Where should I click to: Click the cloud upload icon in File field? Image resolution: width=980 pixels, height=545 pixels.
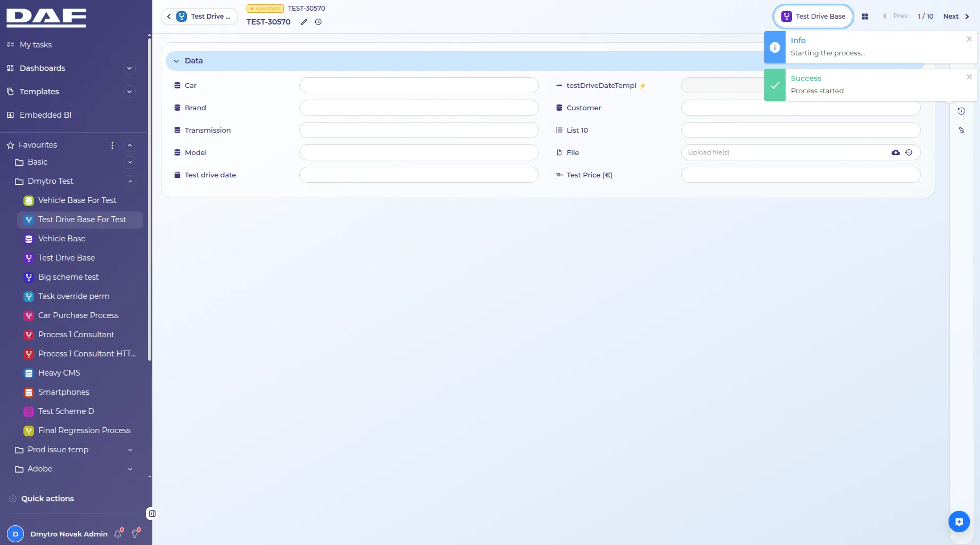coord(896,152)
